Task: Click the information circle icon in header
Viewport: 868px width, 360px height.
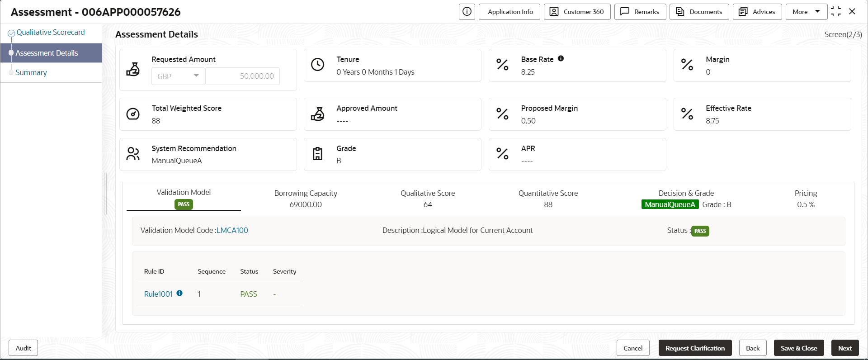Action: (467, 12)
